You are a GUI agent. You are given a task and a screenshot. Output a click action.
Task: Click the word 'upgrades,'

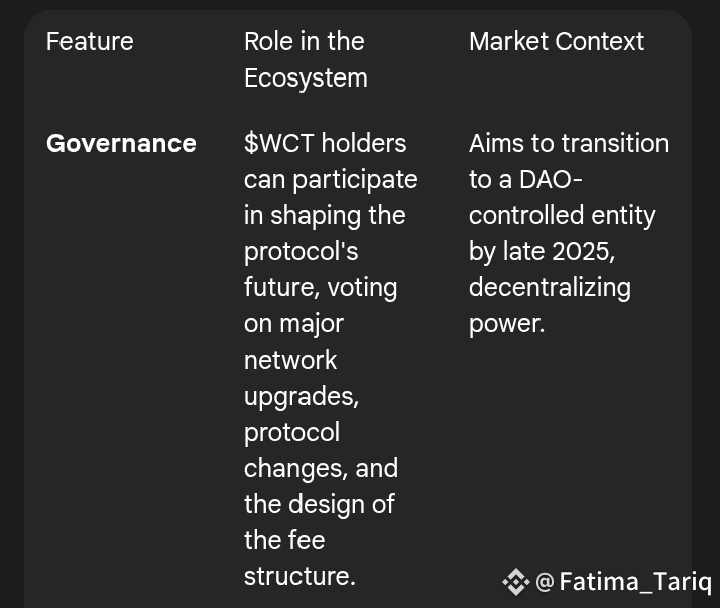302,396
